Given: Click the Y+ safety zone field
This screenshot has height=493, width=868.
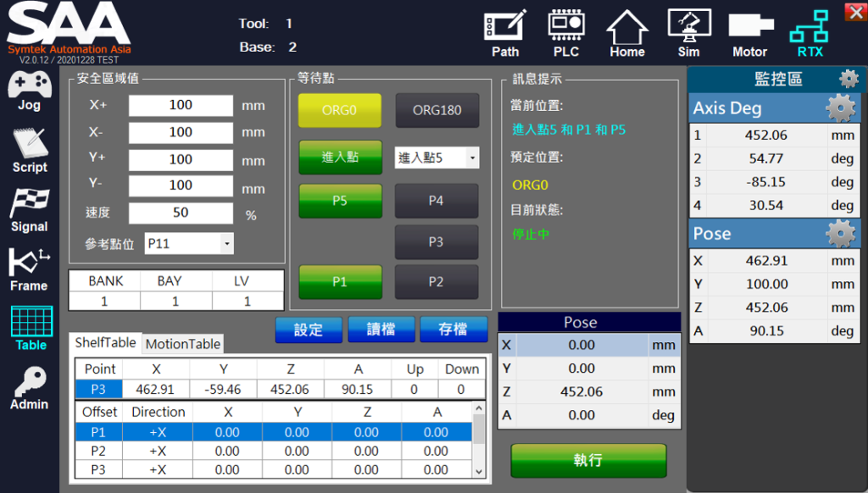Looking at the screenshot, I should 181,160.
